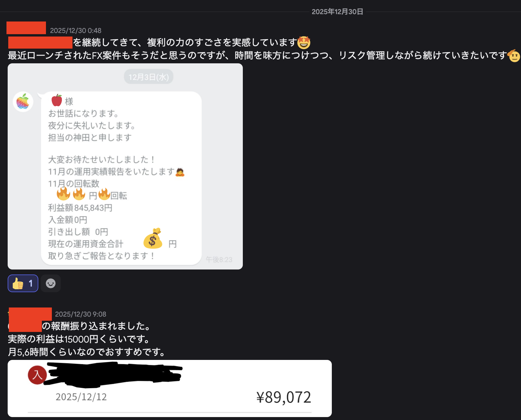The image size is (521, 420).
Task: Click the money bag emoji in the report
Action: 153,239
